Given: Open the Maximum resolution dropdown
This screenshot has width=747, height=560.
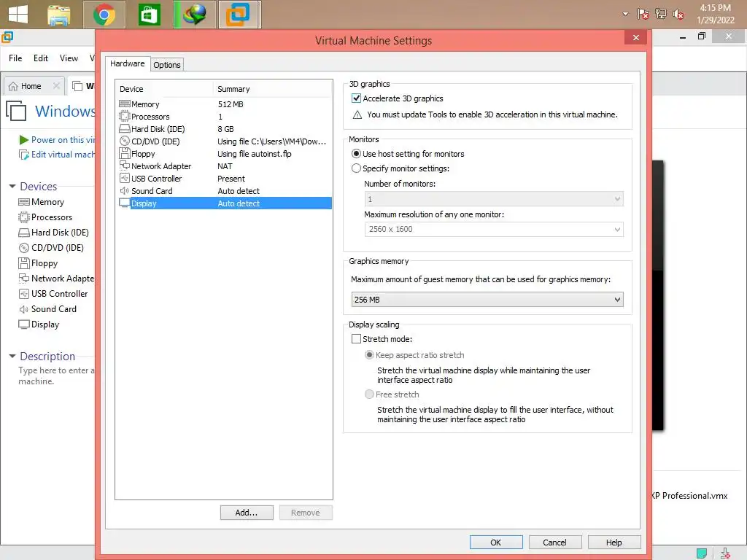Looking at the screenshot, I should (494, 229).
